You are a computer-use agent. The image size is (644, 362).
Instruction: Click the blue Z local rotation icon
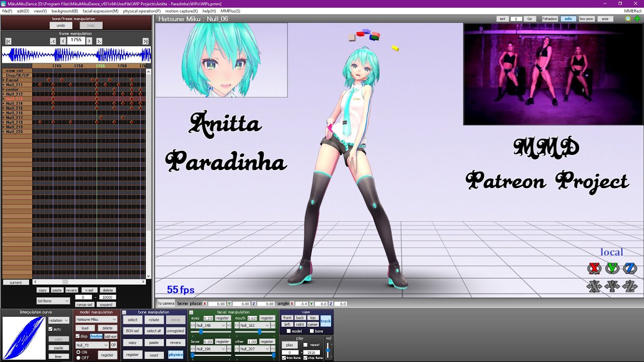click(629, 268)
